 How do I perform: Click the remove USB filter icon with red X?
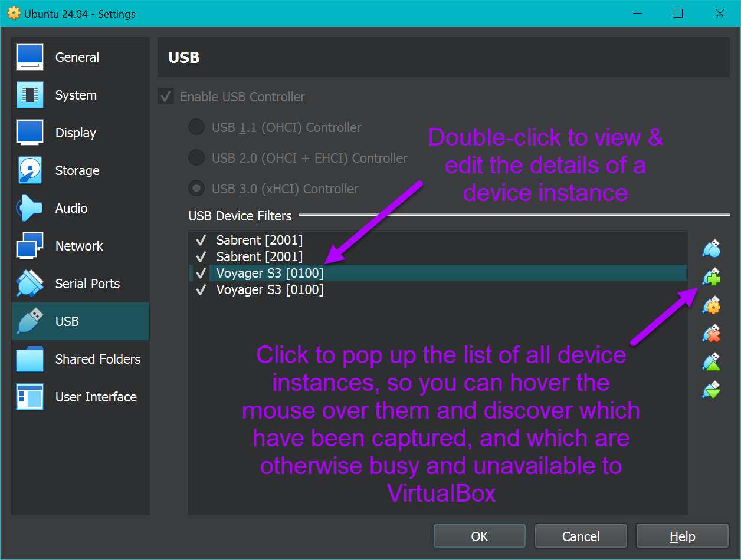[712, 334]
